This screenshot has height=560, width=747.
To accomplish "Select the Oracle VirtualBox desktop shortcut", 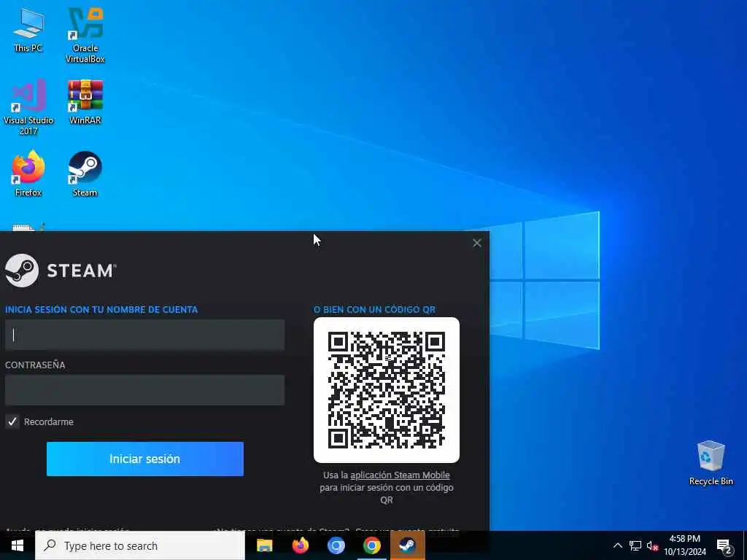I will pyautogui.click(x=85, y=35).
